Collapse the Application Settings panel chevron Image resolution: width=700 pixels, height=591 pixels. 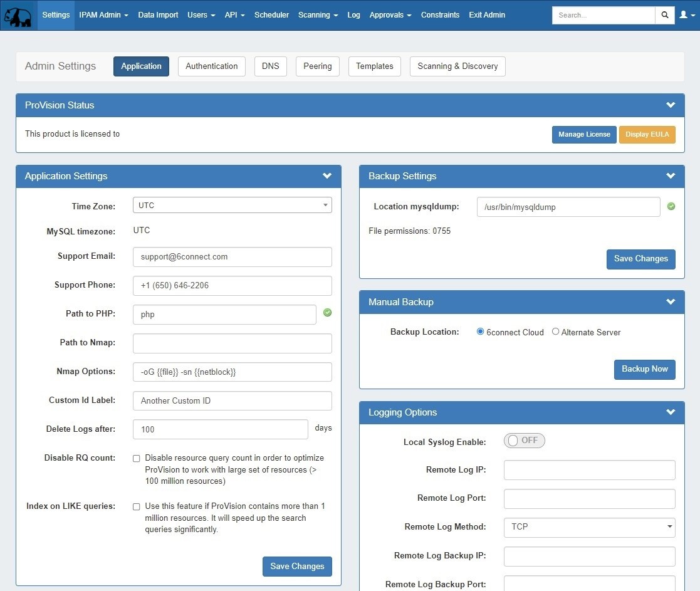(327, 176)
